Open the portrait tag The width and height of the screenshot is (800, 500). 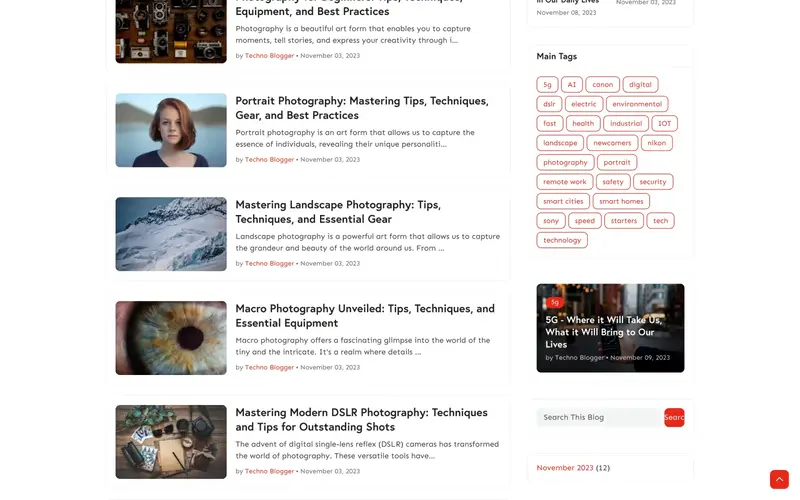click(617, 162)
